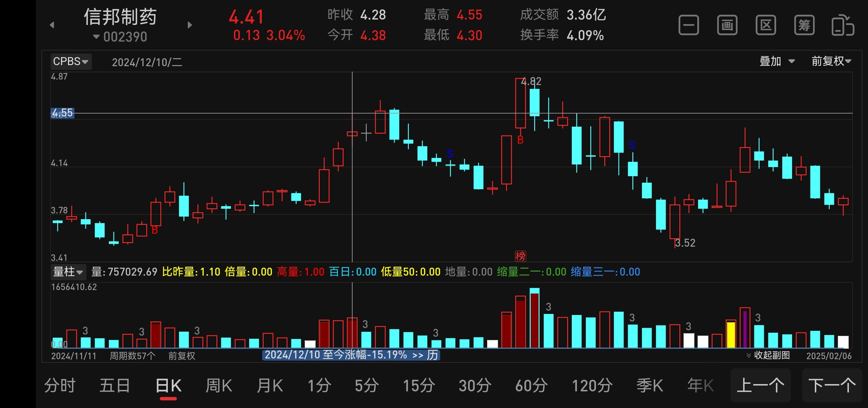Viewport: 868px width, 408px height.
Task: Open the 前复权 adjustment dropdown
Action: click(831, 61)
